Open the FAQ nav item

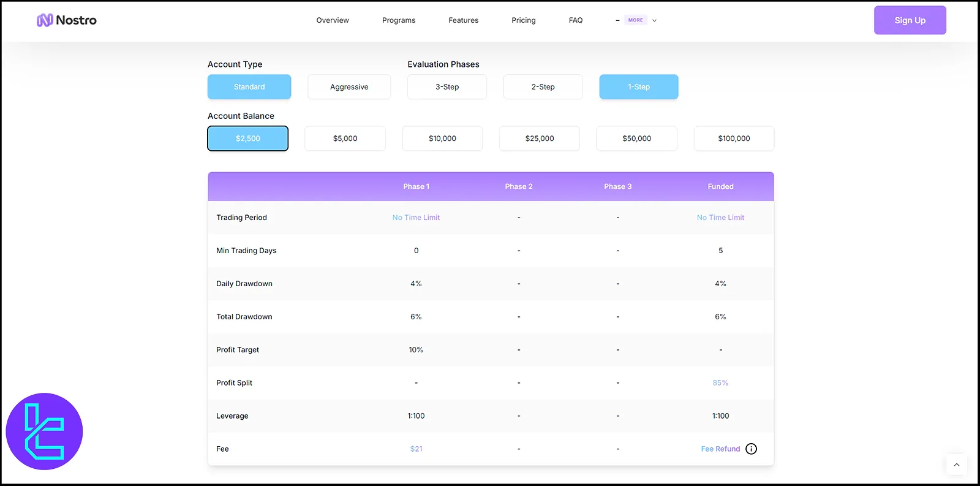(576, 20)
